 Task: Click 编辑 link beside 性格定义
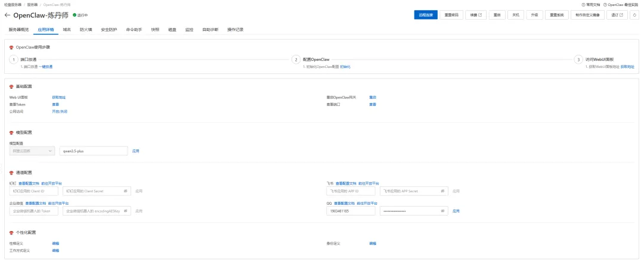(x=55, y=243)
